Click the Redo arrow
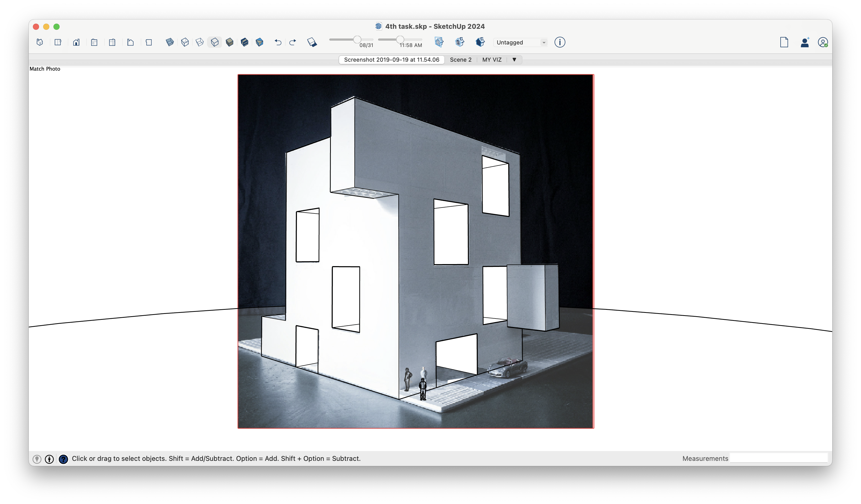 click(293, 42)
